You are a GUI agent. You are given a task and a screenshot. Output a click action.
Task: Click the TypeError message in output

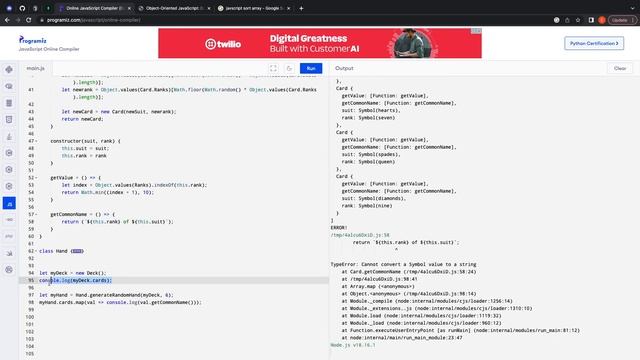coord(403,264)
